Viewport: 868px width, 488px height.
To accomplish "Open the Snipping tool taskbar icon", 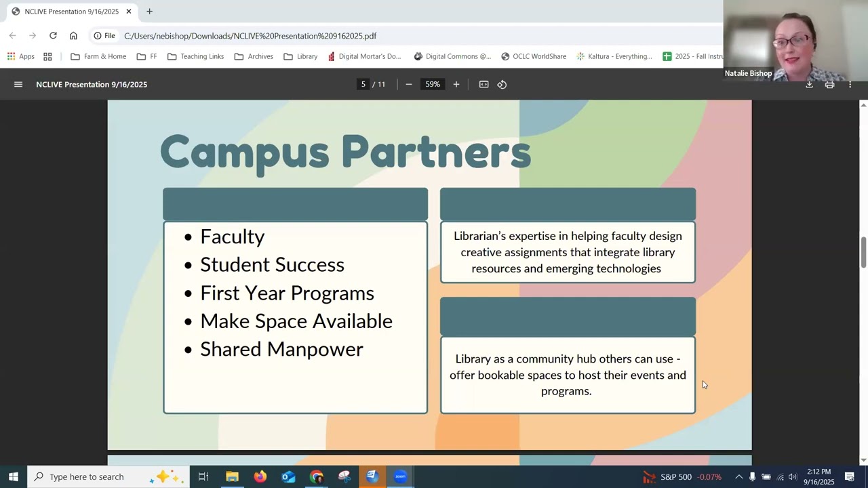I will click(344, 476).
